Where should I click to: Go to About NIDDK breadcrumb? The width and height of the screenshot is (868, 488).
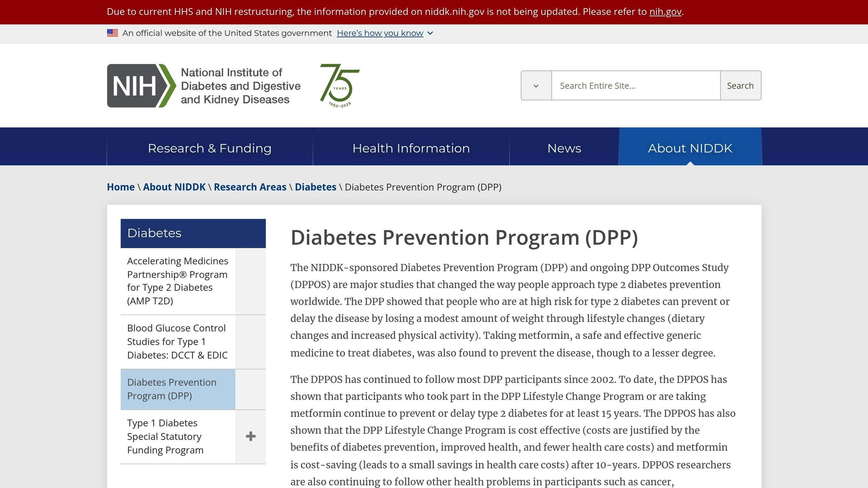click(x=174, y=187)
